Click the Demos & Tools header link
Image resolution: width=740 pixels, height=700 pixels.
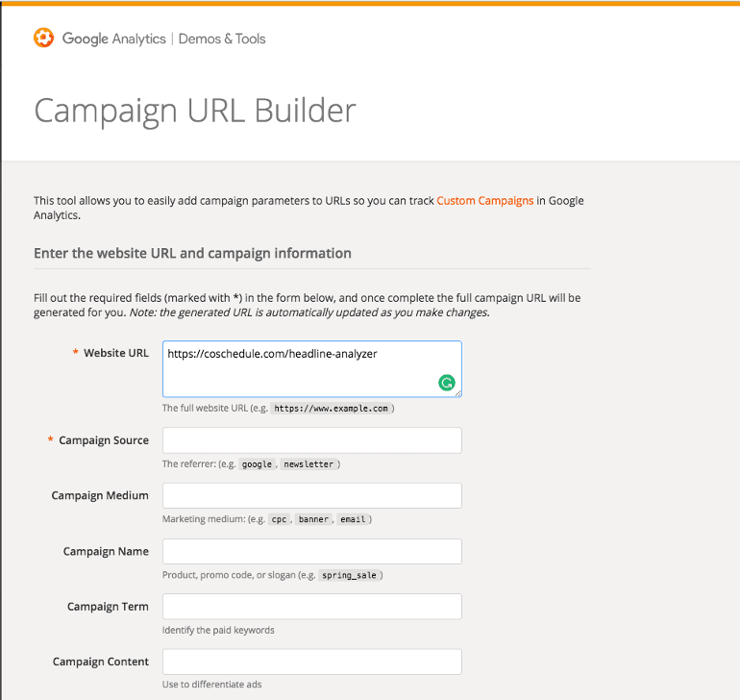[222, 38]
